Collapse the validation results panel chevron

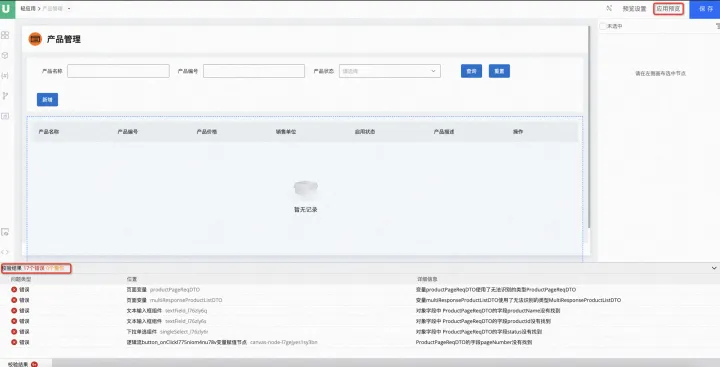click(x=714, y=268)
